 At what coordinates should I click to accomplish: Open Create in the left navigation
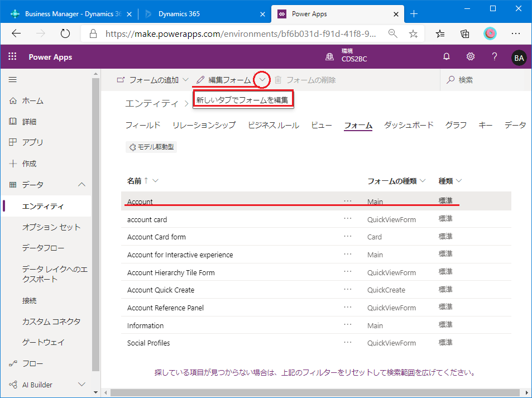click(x=29, y=164)
